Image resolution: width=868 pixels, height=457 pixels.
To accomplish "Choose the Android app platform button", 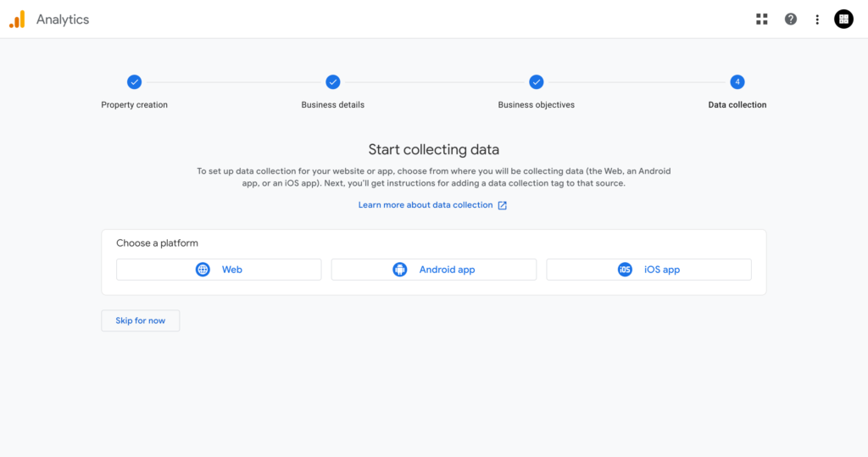I will (433, 270).
